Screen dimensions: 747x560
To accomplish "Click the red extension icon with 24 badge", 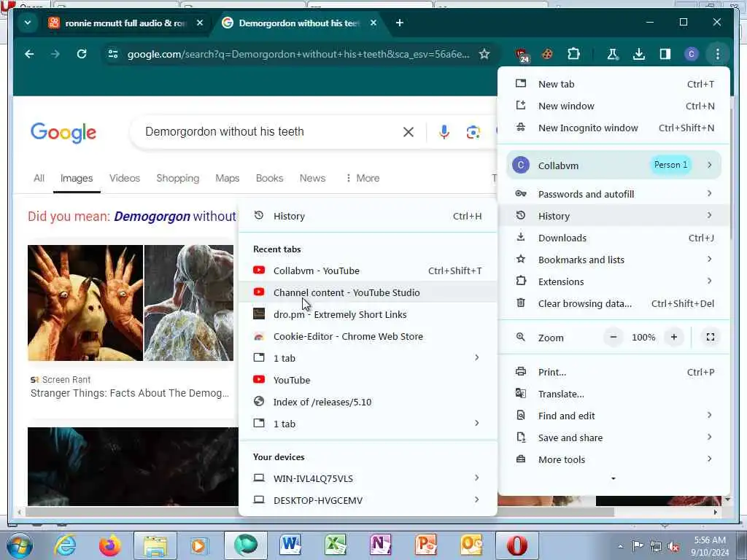I will (522, 55).
